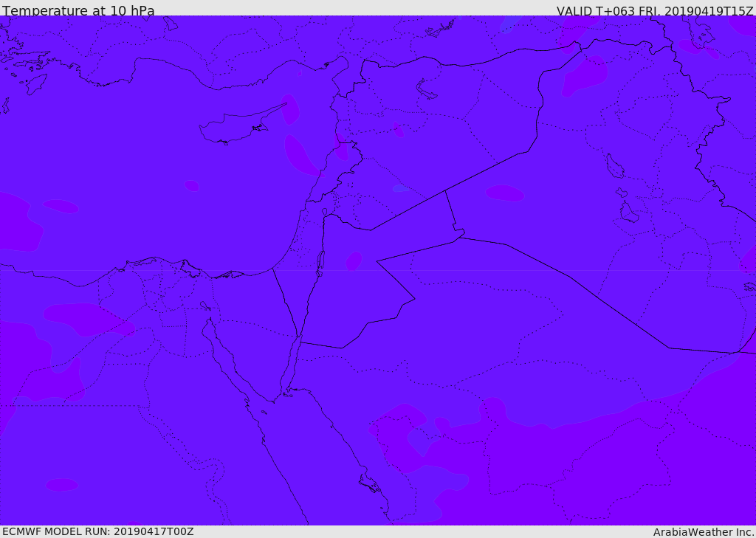Viewport: 756px width, 538px height.
Task: Click the 'Temperature at 10 hPa' title text
Action: [x=78, y=10]
